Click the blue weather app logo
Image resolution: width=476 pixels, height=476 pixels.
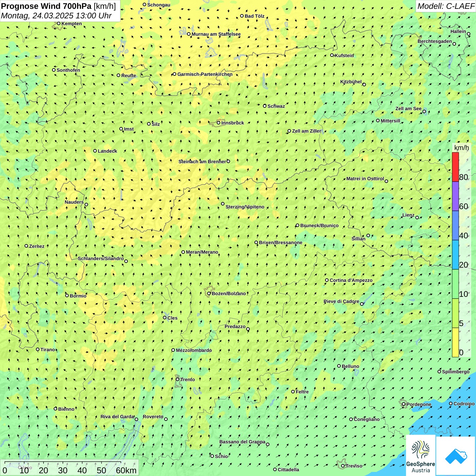(x=456, y=456)
